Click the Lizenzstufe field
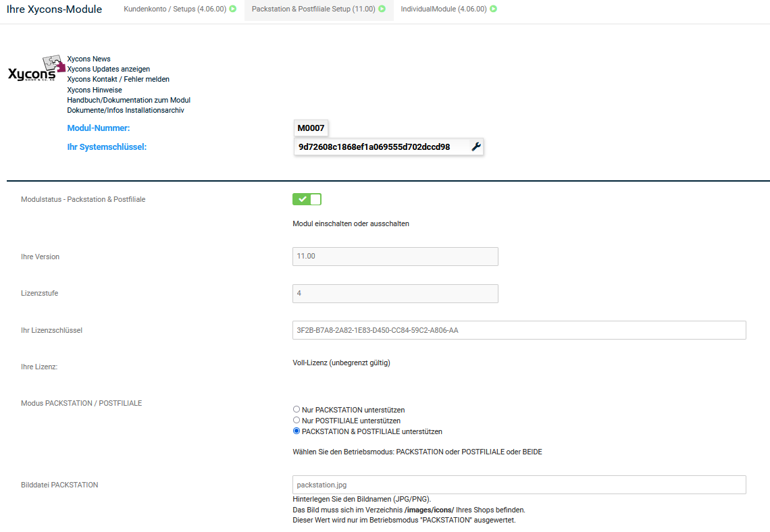The height and width of the screenshot is (532, 770). (395, 294)
